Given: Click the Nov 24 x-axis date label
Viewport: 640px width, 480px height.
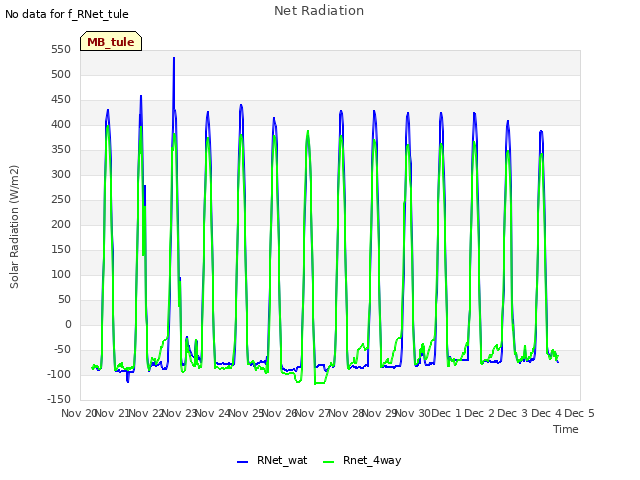Looking at the screenshot, I should point(213,413).
